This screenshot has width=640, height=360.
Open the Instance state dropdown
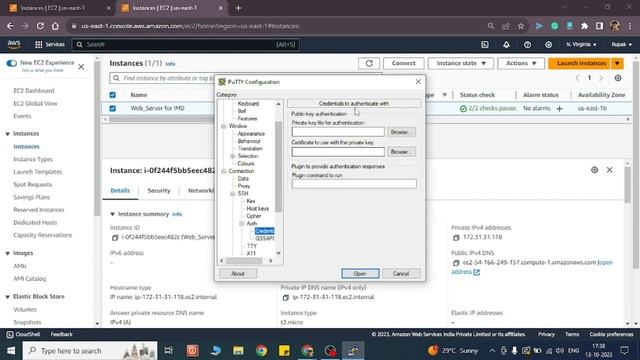tap(460, 63)
